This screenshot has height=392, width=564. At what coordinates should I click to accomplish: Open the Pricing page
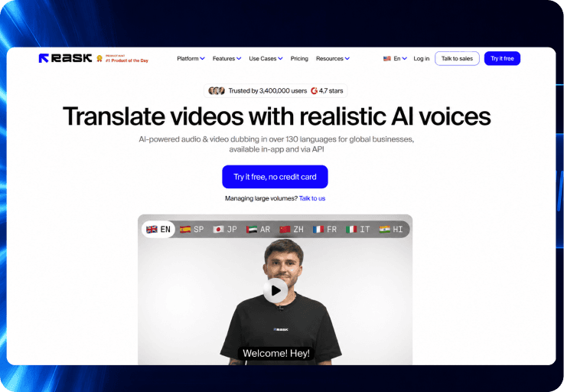pos(299,59)
